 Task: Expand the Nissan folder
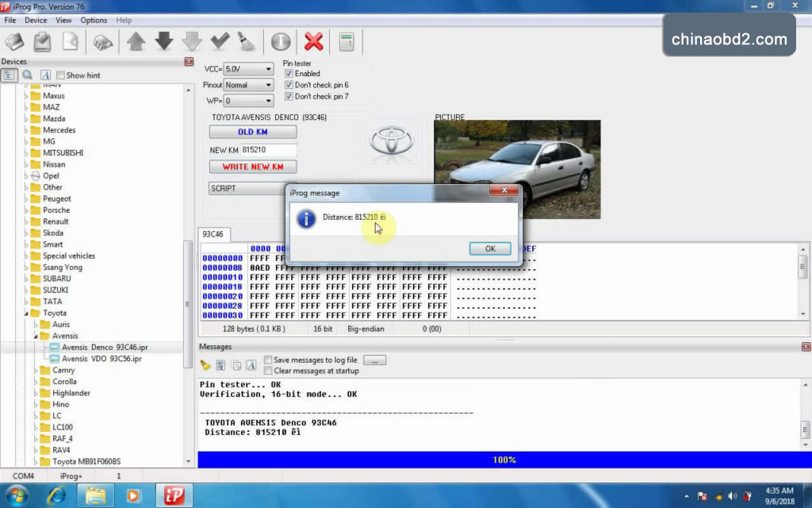point(26,164)
